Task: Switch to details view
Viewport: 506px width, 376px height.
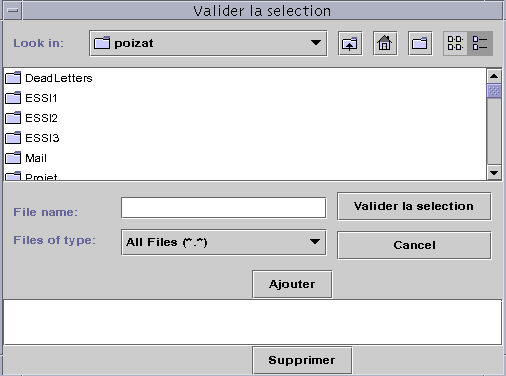Action: point(480,44)
